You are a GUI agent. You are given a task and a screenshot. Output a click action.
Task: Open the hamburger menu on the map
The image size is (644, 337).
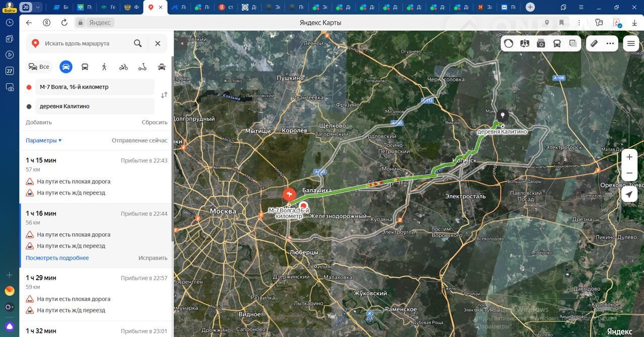pos(631,44)
